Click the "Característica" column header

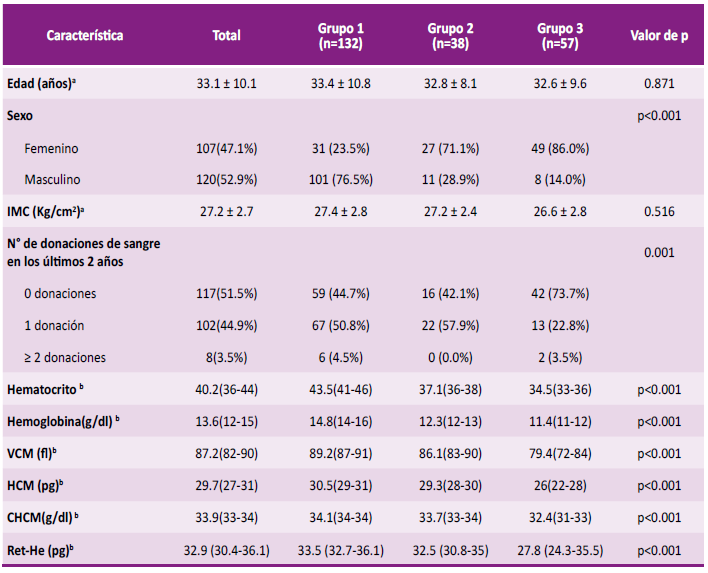tap(85, 36)
